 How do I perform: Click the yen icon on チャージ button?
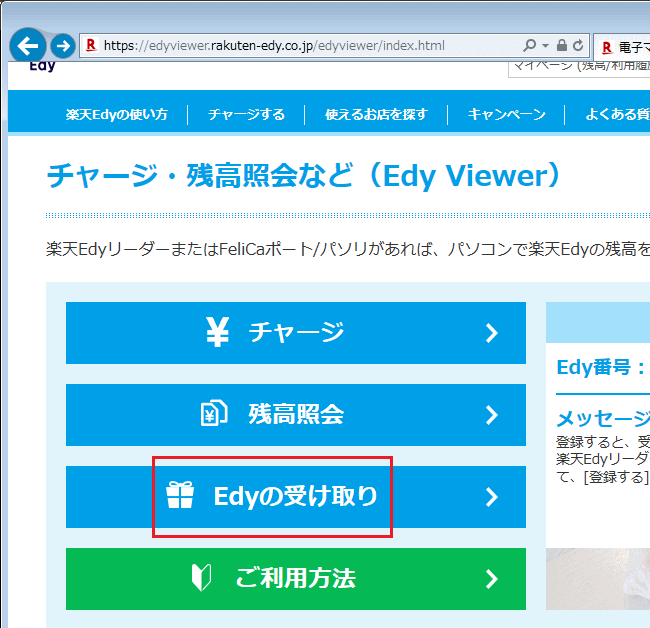(x=218, y=332)
